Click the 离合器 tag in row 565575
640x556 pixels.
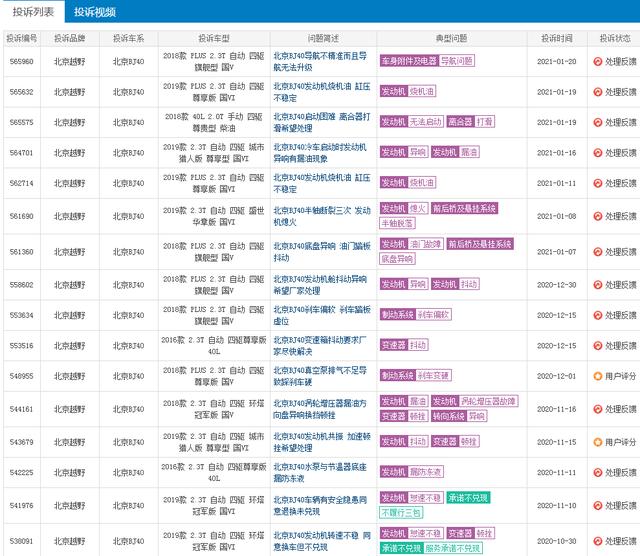tap(460, 122)
